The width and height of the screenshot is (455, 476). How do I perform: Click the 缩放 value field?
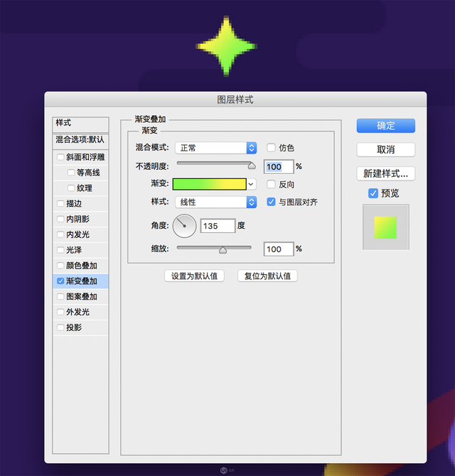point(279,249)
